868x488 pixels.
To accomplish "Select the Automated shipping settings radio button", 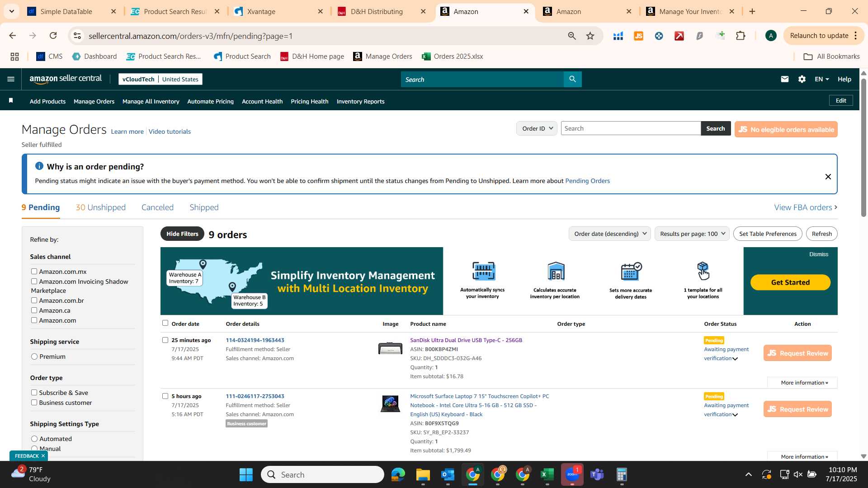I will pyautogui.click(x=34, y=439).
